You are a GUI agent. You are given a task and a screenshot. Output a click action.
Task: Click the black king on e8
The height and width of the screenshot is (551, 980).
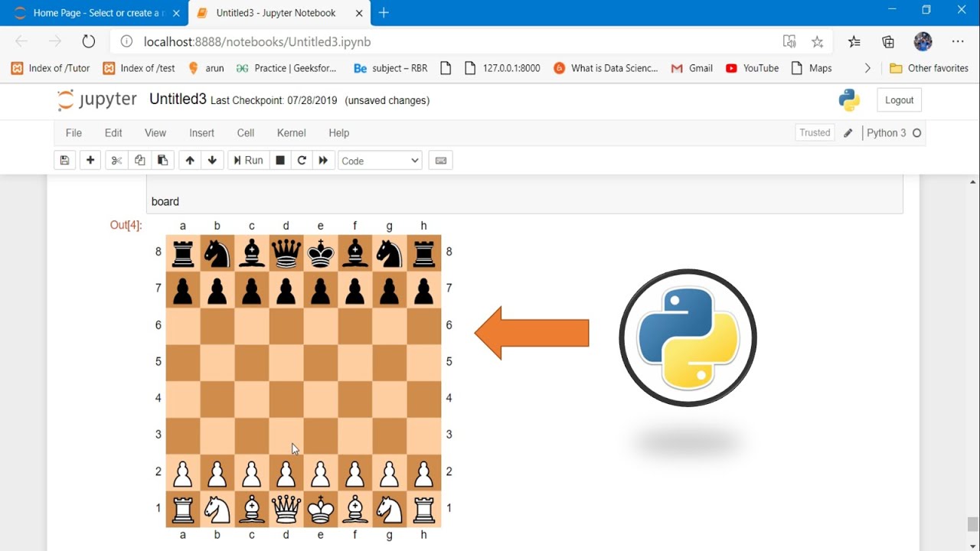point(321,253)
